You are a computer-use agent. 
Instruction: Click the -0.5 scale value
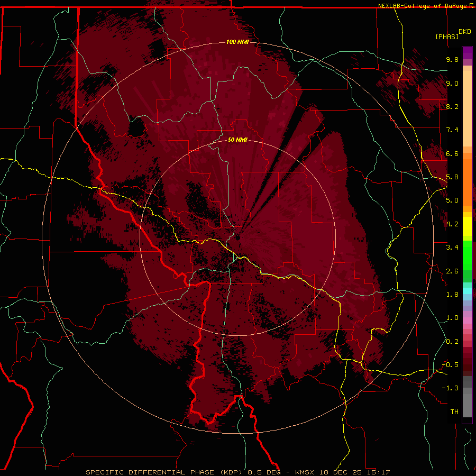[x=450, y=365]
